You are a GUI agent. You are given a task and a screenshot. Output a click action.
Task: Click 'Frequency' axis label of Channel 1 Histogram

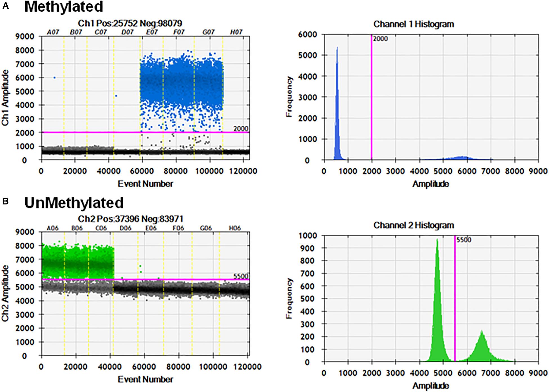pyautogui.click(x=289, y=97)
